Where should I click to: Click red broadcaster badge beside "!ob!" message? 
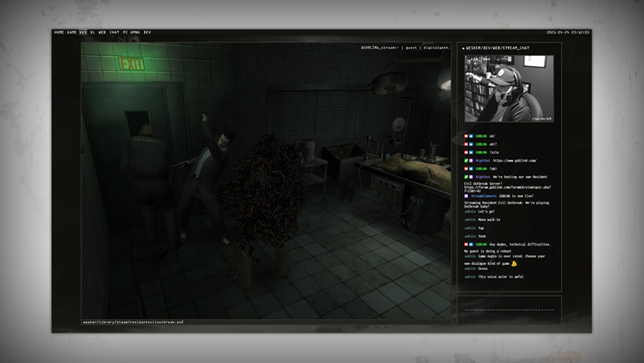click(x=466, y=168)
